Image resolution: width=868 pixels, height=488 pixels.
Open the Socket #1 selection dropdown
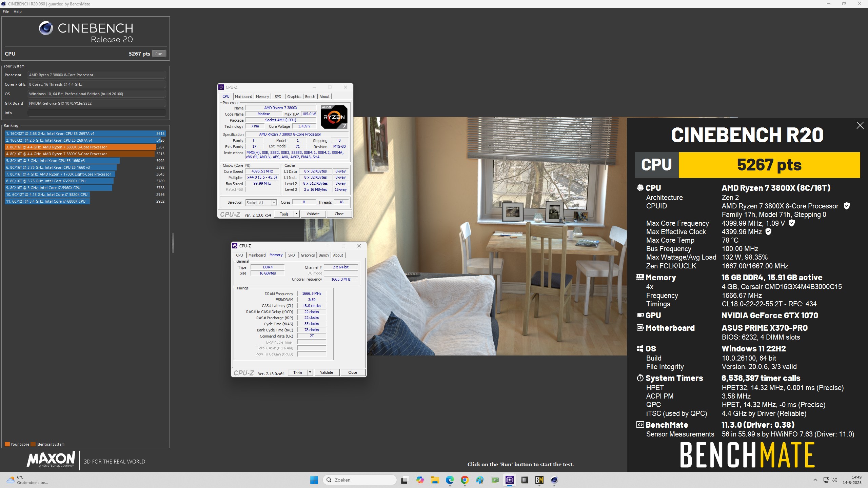tap(261, 202)
